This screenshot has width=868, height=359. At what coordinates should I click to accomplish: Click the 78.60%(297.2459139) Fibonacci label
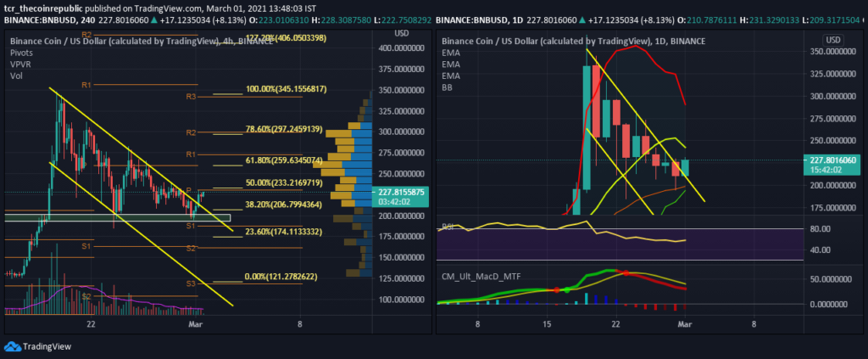pyautogui.click(x=284, y=129)
